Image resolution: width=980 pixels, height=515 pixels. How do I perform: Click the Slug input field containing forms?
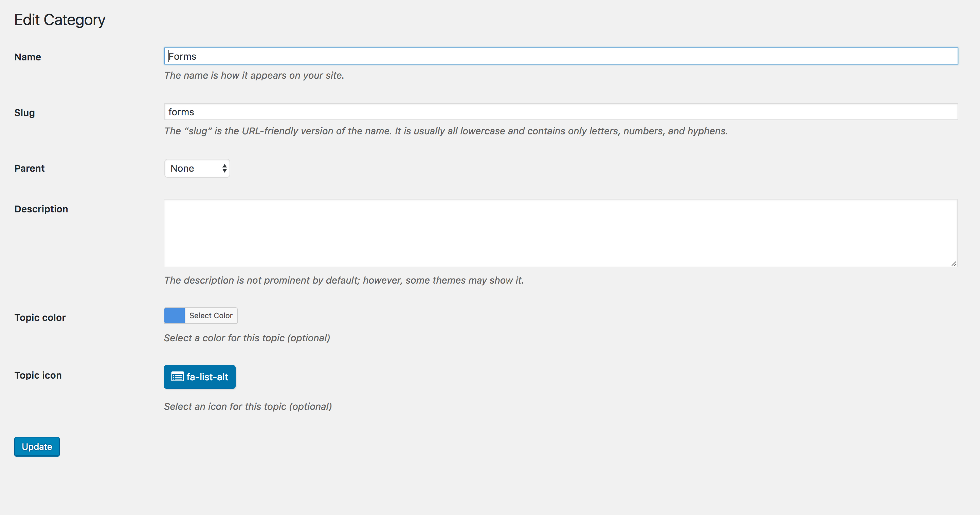coord(561,112)
